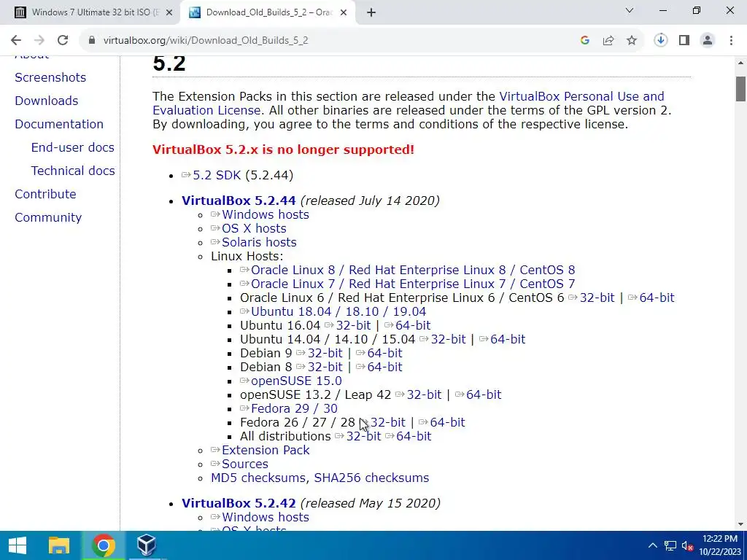Download Debian 8 64-bit package
The width and height of the screenshot is (747, 560).
click(385, 367)
